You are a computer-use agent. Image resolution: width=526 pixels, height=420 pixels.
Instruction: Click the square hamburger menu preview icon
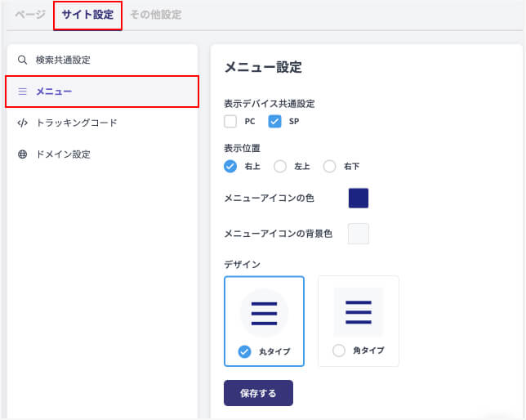tap(358, 312)
